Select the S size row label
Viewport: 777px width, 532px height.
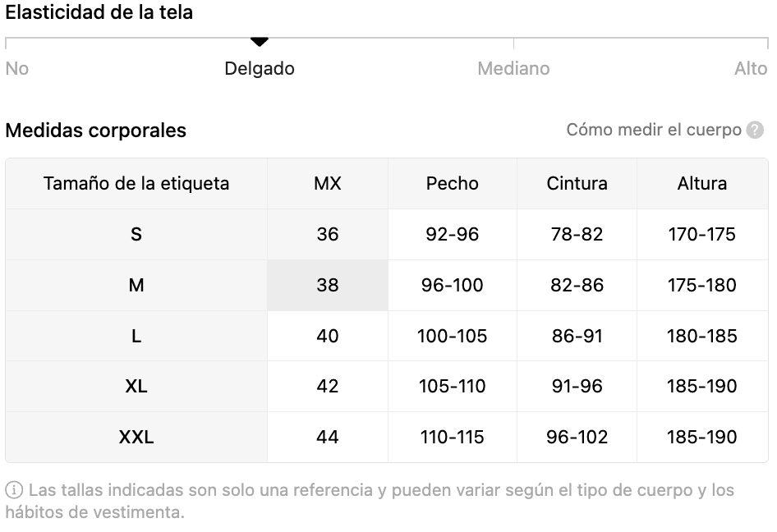tap(136, 234)
